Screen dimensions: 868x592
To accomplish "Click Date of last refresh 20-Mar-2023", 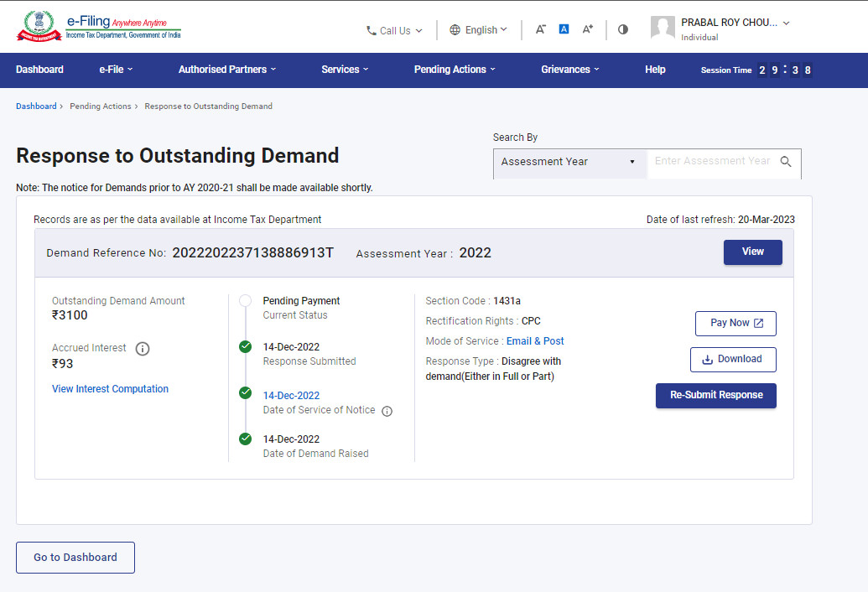I will 720,220.
